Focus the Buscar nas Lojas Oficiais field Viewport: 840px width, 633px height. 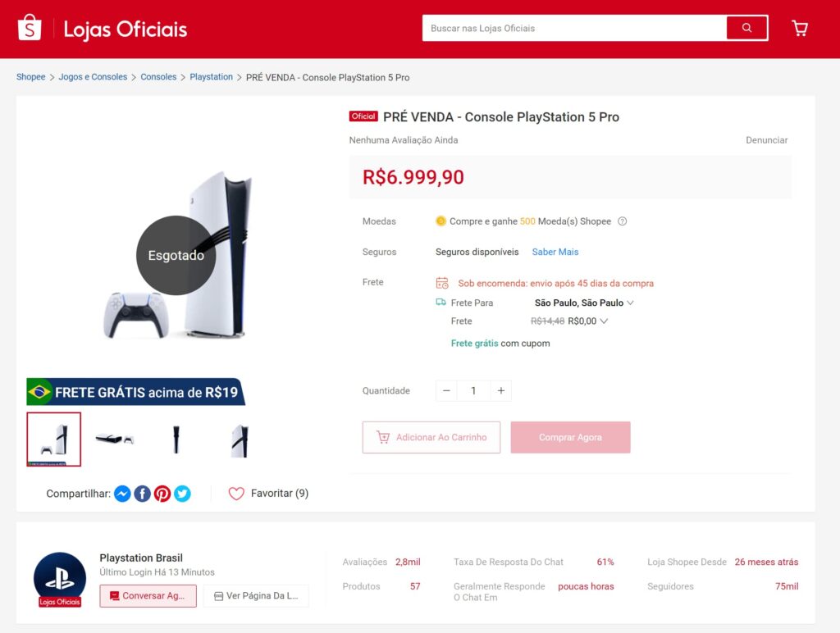pyautogui.click(x=574, y=28)
